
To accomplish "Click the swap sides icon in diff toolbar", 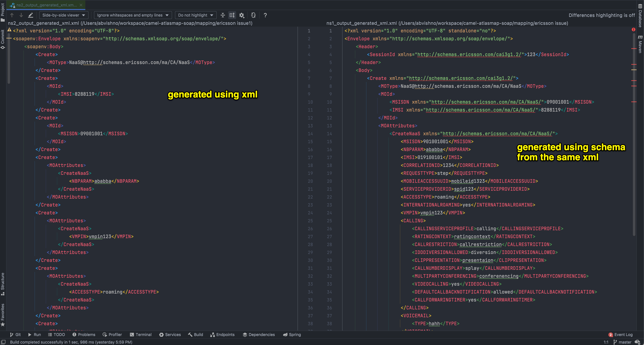I will pos(253,15).
